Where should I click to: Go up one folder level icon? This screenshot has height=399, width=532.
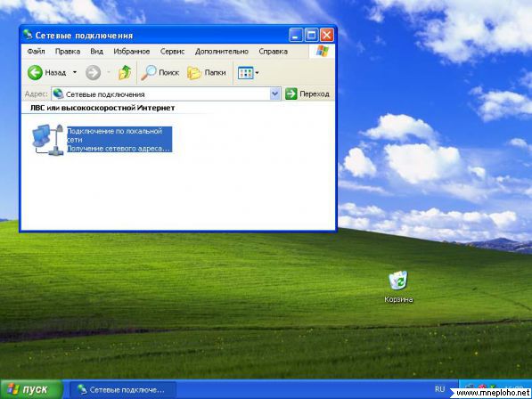[x=125, y=72]
